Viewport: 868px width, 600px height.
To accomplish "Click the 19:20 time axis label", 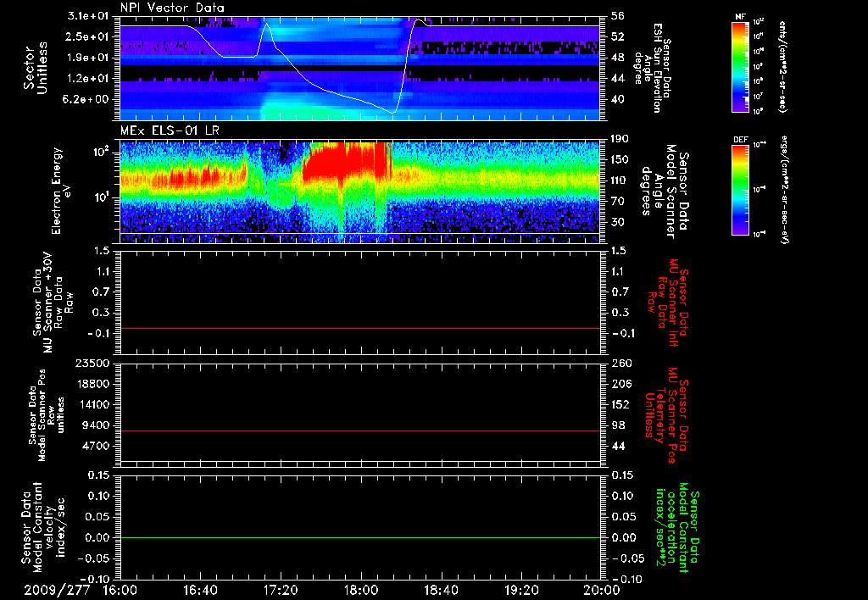I will 521,590.
